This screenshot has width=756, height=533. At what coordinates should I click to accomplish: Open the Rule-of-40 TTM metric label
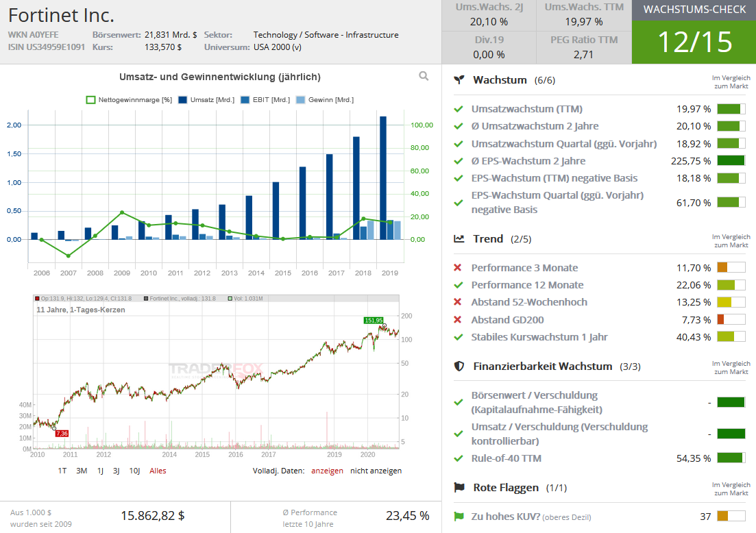click(x=507, y=458)
